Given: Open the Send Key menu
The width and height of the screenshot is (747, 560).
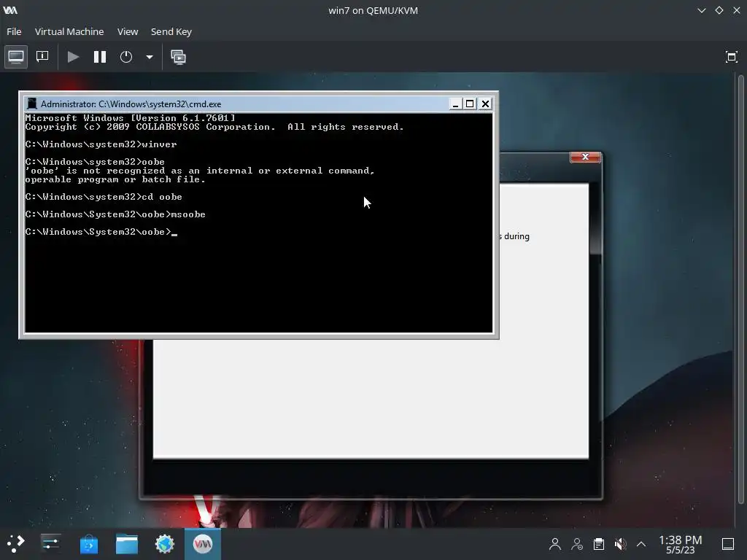Looking at the screenshot, I should [x=171, y=31].
